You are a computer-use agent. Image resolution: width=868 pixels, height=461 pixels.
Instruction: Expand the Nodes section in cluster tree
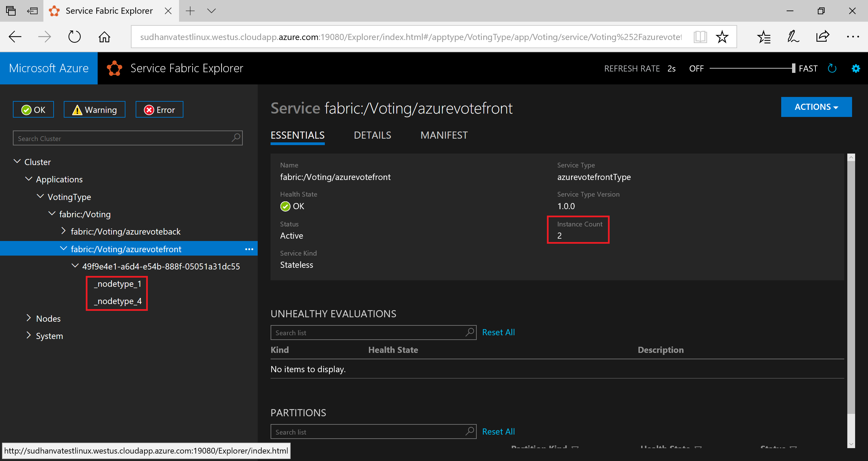point(28,318)
